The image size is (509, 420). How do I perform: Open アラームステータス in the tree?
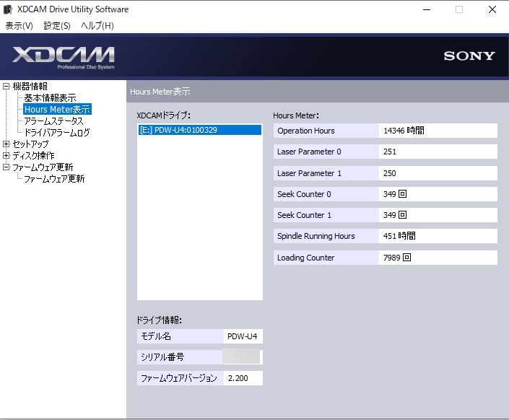coord(54,121)
